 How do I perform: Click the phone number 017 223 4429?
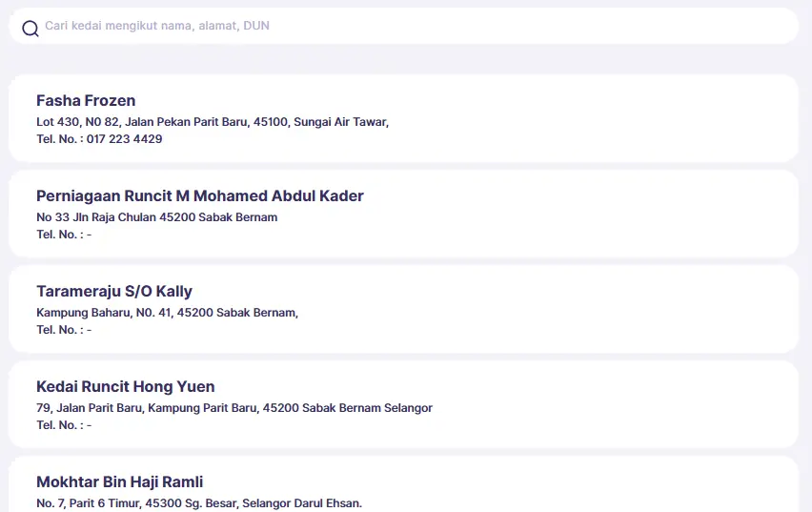tap(124, 139)
